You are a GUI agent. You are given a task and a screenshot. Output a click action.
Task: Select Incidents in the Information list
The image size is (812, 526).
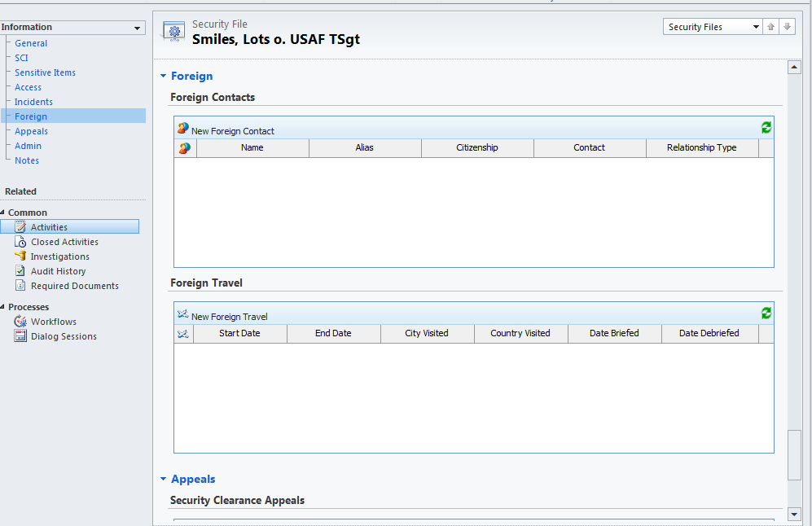(x=33, y=102)
